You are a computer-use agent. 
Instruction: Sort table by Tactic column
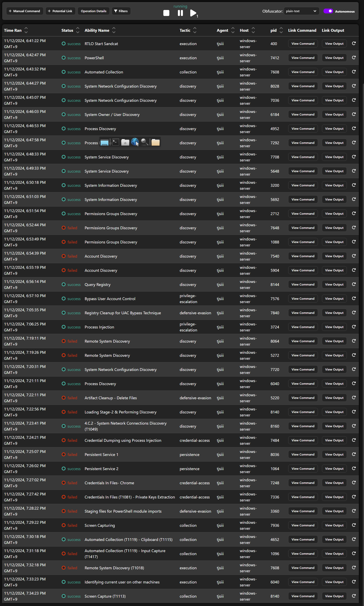click(195, 30)
